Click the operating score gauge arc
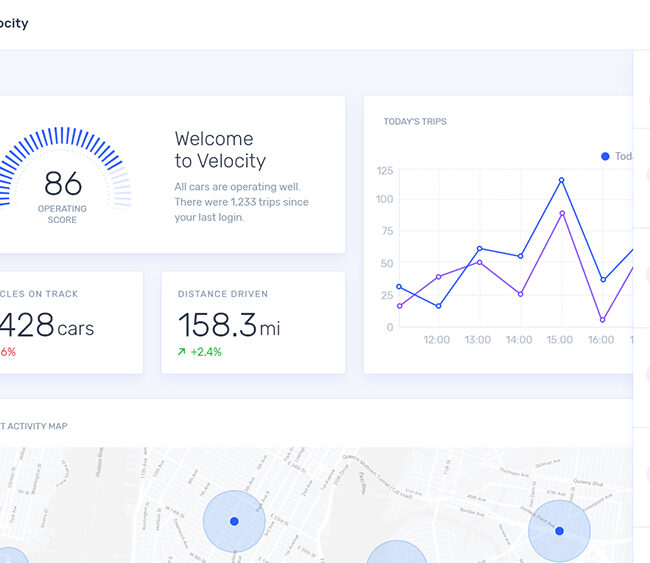Image resolution: width=650 pixels, height=563 pixels. [x=62, y=142]
